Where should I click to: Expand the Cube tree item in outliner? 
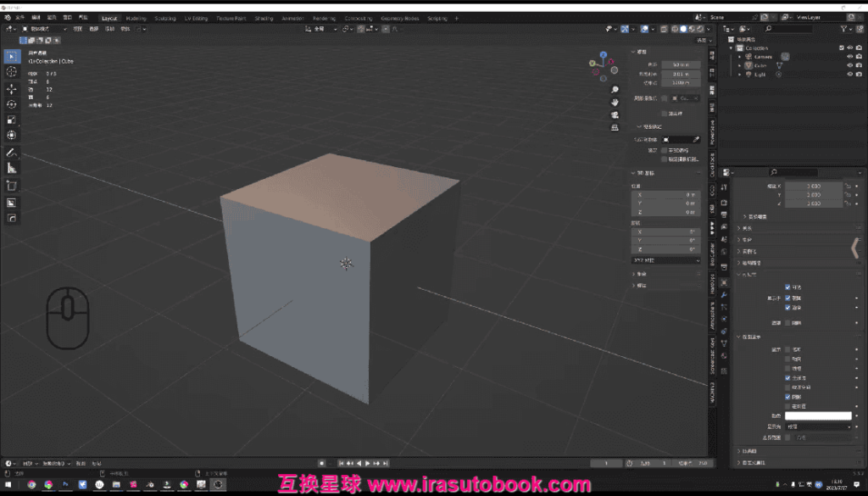point(739,65)
